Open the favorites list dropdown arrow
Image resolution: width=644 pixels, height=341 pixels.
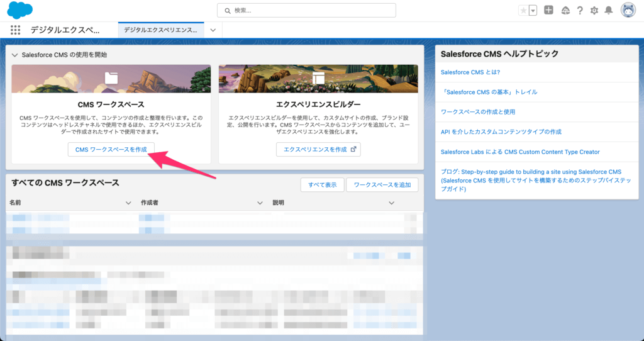pyautogui.click(x=533, y=10)
